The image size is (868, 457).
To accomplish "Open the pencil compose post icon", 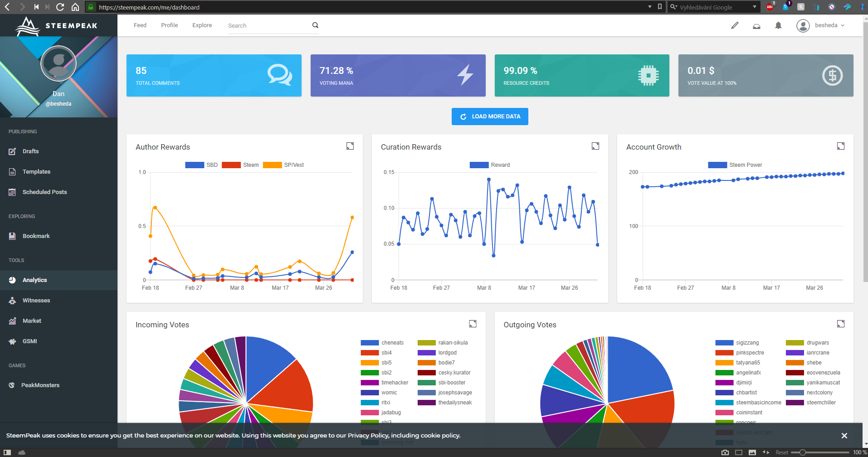I will [x=735, y=25].
